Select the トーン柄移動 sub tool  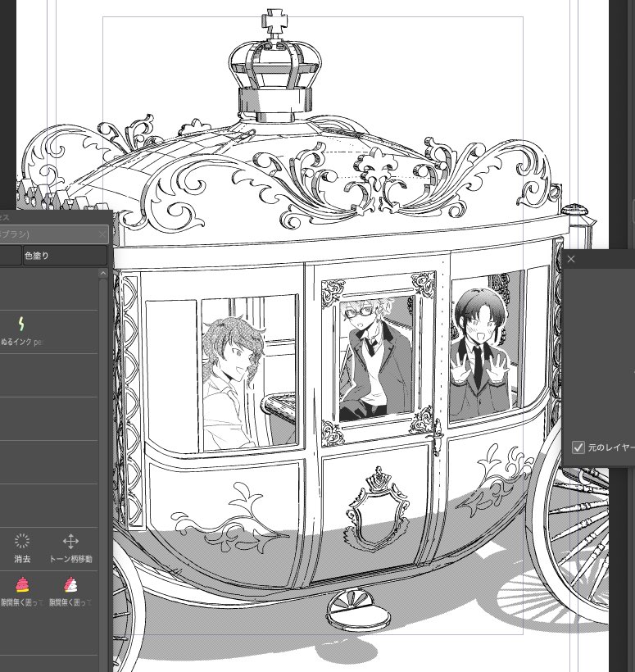(70, 548)
